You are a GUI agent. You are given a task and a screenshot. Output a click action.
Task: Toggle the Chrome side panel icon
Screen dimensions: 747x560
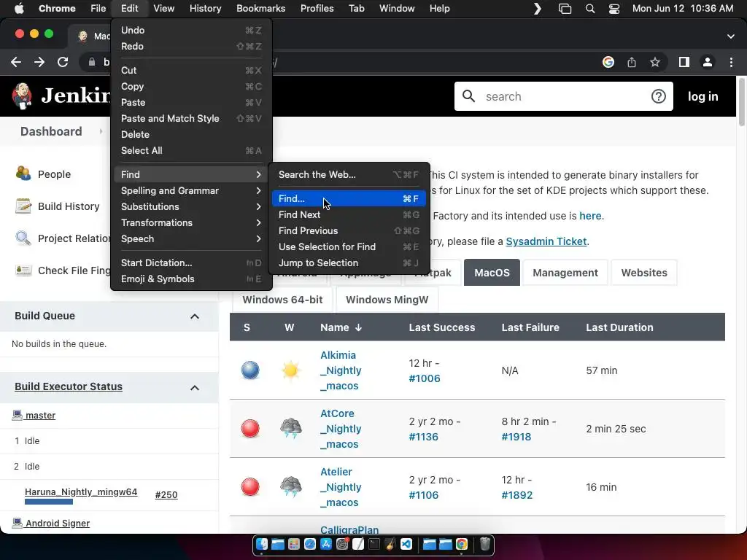pos(684,62)
